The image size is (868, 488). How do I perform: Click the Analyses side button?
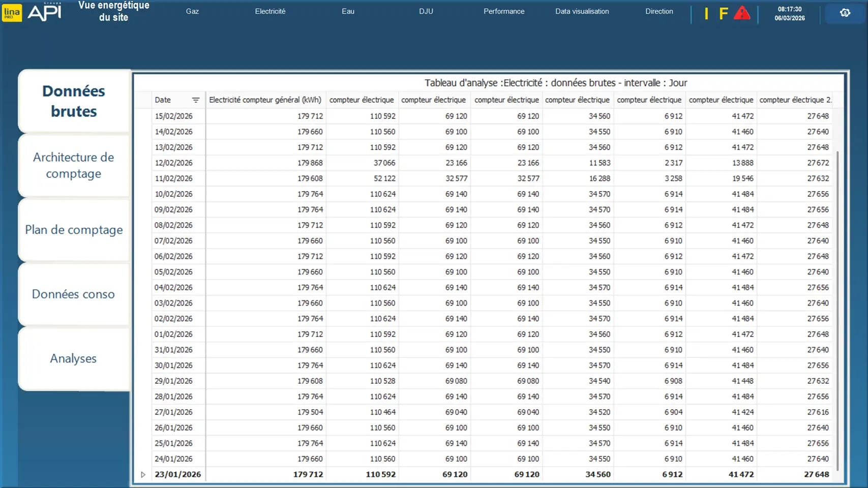coord(74,358)
